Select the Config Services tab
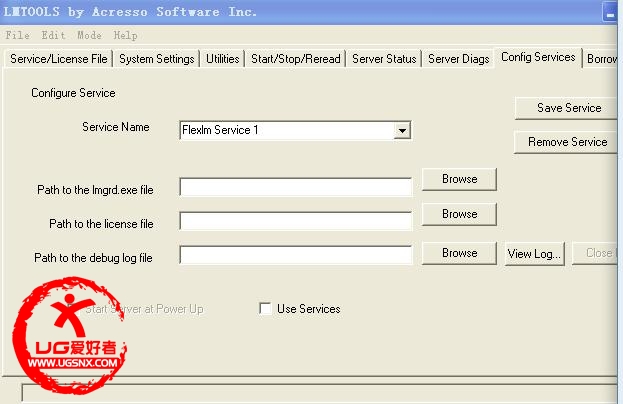The height and width of the screenshot is (404, 623). pyautogui.click(x=538, y=57)
